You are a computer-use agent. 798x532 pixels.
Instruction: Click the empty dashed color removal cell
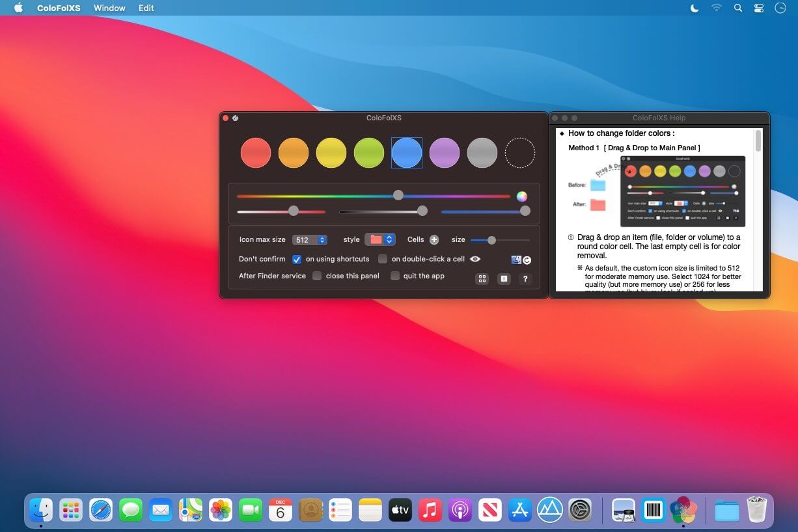click(519, 153)
